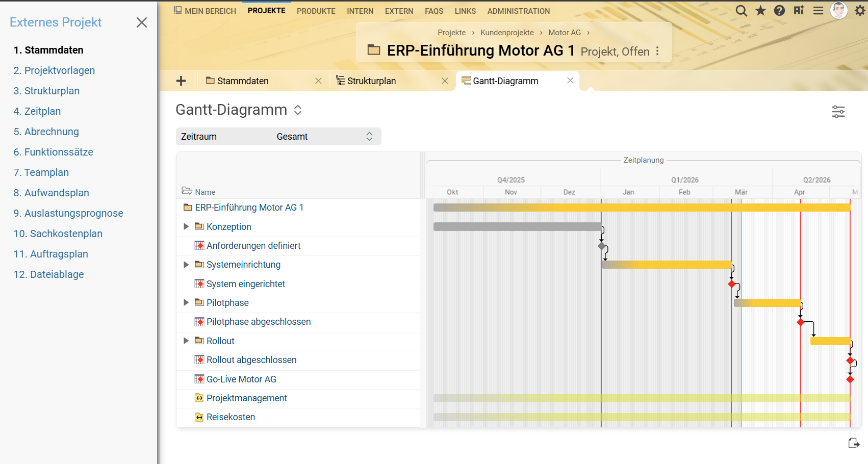Click the System eingerichtet milestone icon
The width and height of the screenshot is (868, 464).
tap(199, 284)
